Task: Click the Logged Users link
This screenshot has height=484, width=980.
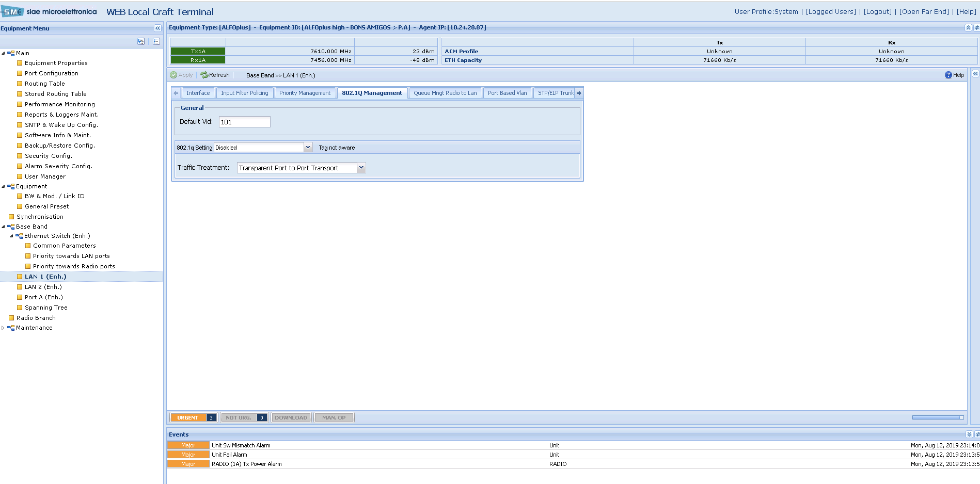Action: click(831, 12)
